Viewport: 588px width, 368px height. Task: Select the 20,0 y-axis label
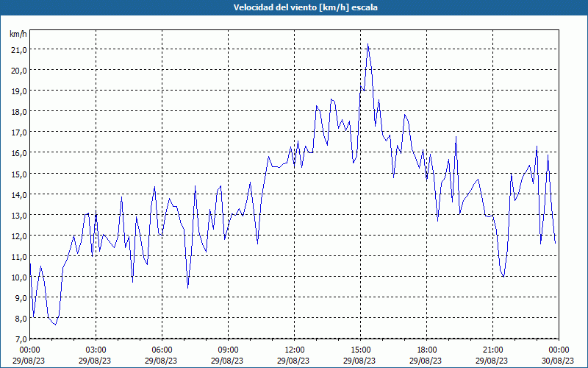click(19, 70)
